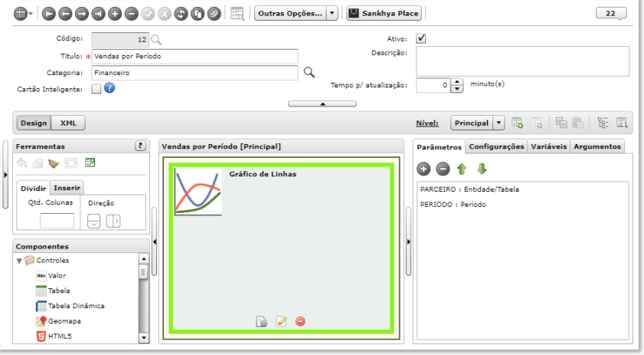Enable the Cartão Inteligente checkbox
The image size is (644, 355).
coord(96,89)
